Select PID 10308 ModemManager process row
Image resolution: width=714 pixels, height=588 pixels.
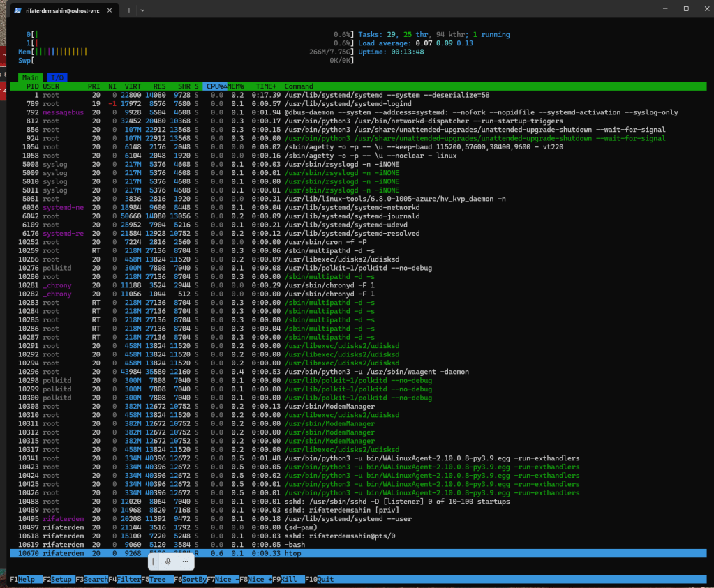coord(358,407)
